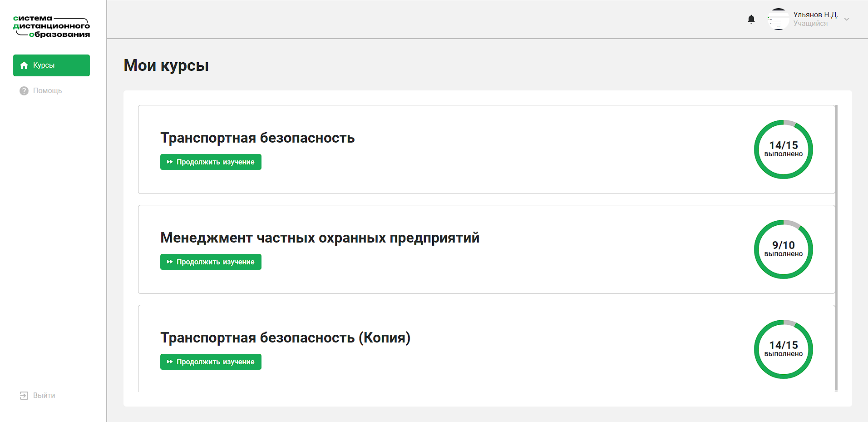Click fast-forward icon in first course button
This screenshot has height=422, width=868.
(x=170, y=162)
